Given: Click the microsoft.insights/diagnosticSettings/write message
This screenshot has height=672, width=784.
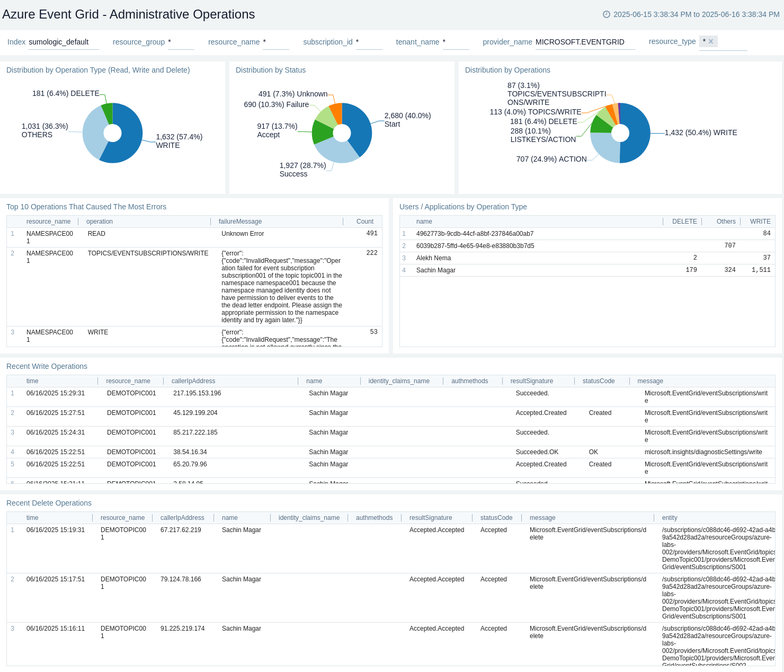Looking at the screenshot, I should pos(703,452).
